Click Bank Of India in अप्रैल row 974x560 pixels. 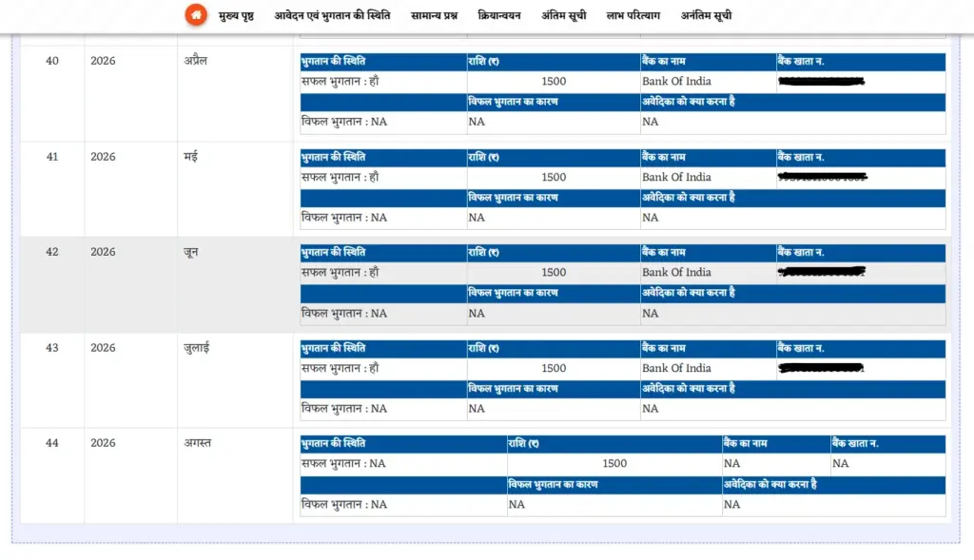pyautogui.click(x=676, y=82)
